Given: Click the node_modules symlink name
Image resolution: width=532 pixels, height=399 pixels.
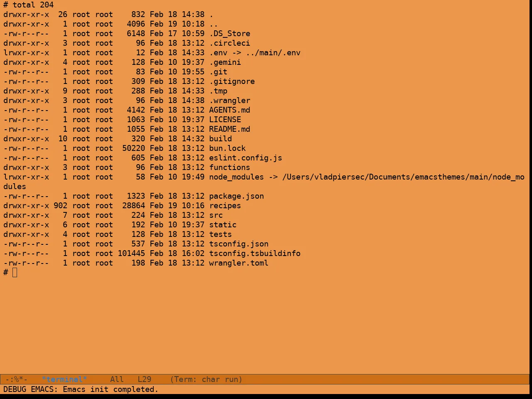Looking at the screenshot, I should coord(236,177).
